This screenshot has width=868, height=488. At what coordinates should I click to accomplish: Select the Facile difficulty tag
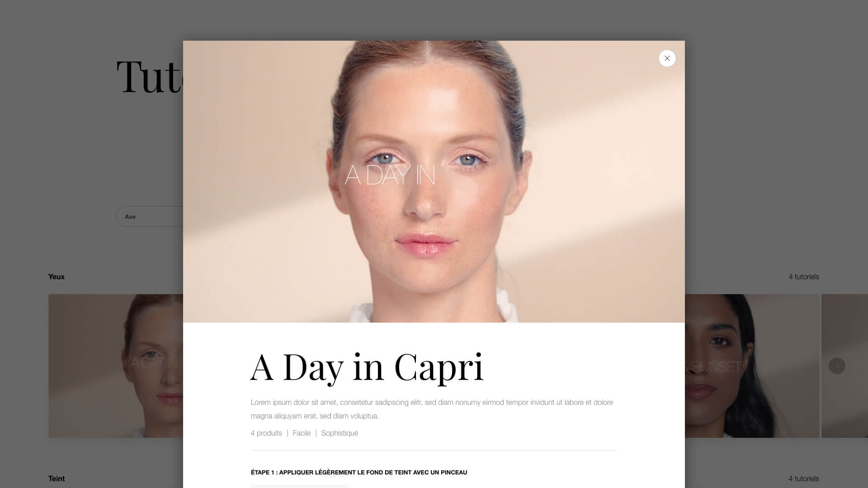(302, 433)
